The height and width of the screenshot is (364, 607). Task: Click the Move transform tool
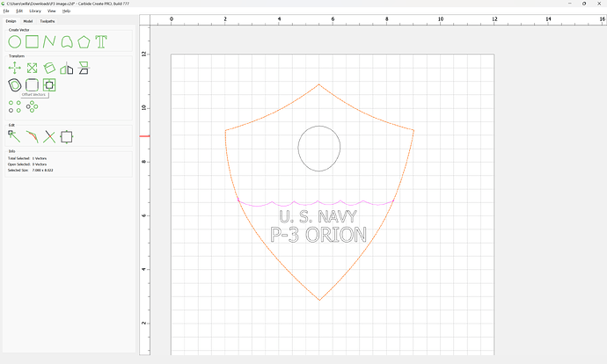click(15, 68)
